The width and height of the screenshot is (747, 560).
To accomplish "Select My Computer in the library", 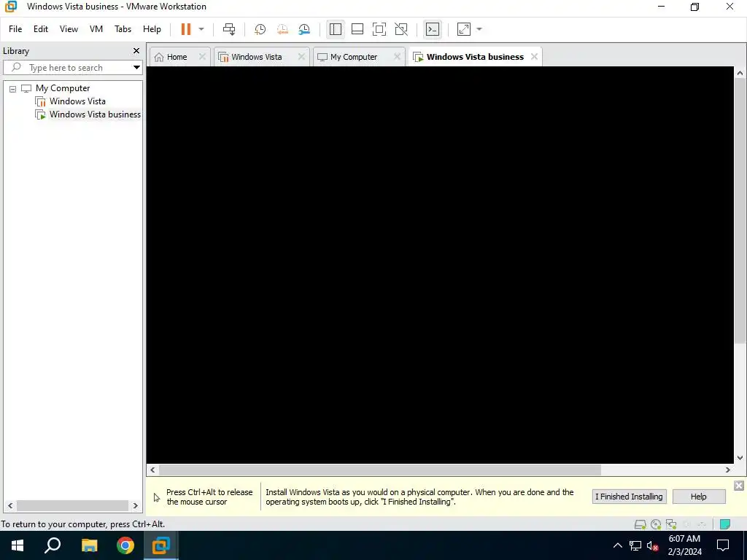I will (x=63, y=88).
